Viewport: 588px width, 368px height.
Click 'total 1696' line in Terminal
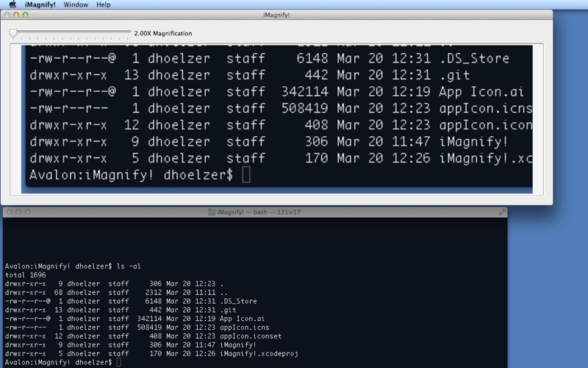click(26, 275)
